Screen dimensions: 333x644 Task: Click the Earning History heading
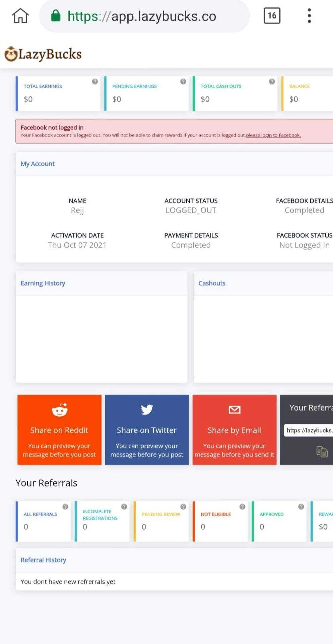pos(43,283)
